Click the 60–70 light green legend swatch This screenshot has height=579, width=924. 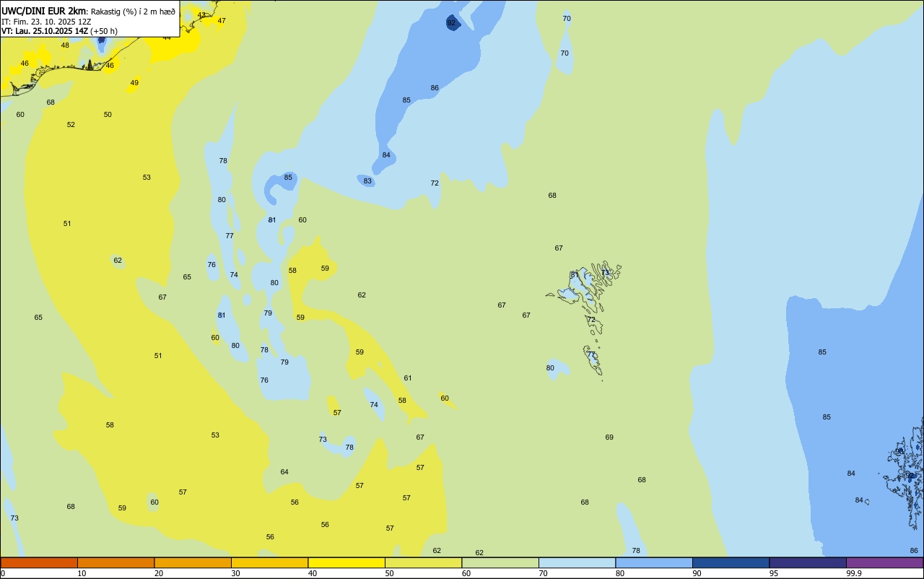pos(500,562)
